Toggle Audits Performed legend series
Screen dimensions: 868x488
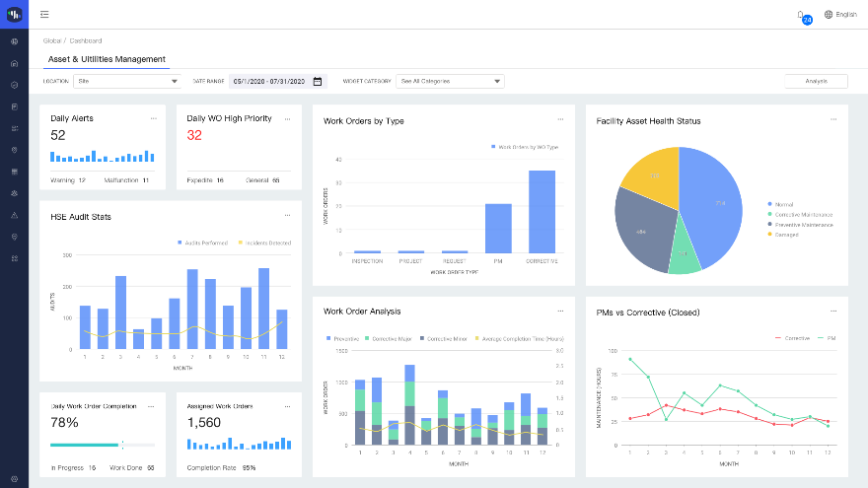202,243
